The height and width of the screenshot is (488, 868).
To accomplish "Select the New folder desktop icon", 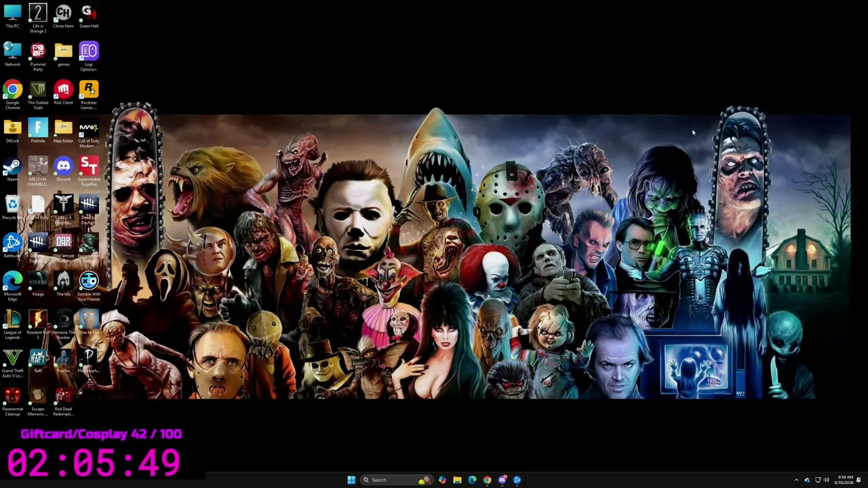I will click(63, 131).
